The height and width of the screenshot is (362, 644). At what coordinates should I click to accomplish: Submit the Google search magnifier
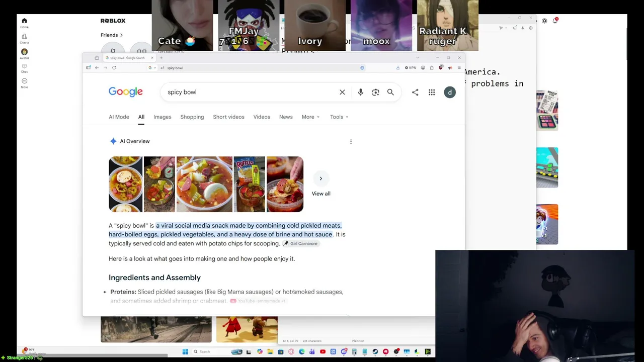coord(390,92)
